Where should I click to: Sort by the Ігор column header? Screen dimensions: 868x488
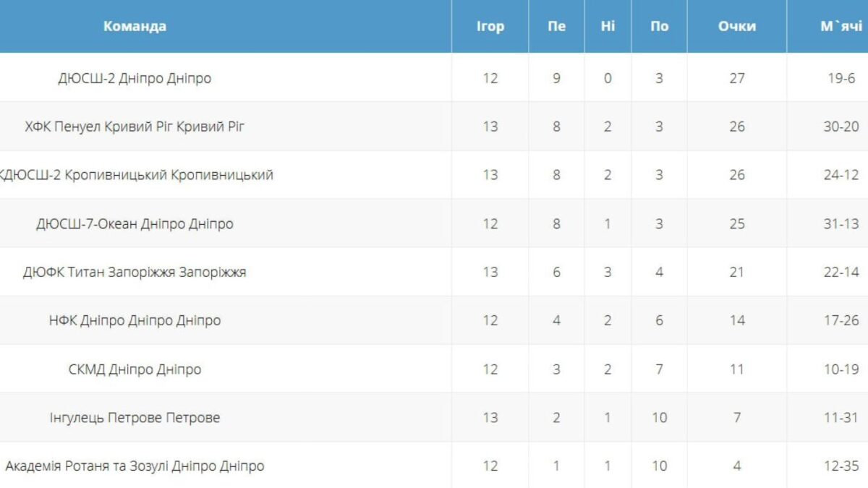click(490, 26)
